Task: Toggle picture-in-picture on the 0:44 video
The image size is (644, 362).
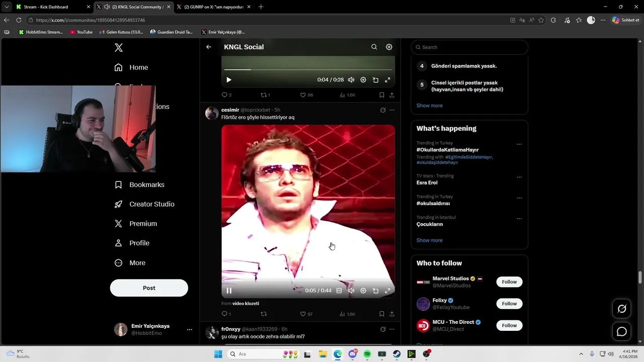Action: pos(375,291)
